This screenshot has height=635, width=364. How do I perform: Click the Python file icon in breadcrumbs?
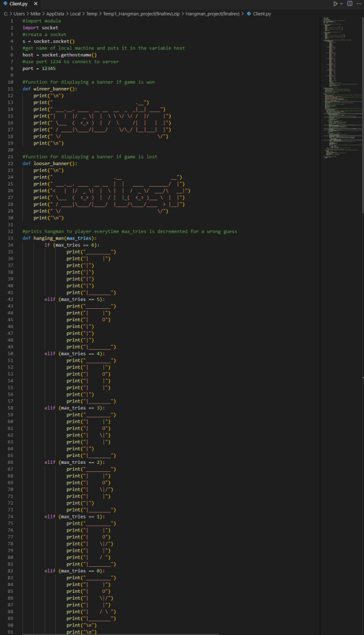click(x=249, y=14)
